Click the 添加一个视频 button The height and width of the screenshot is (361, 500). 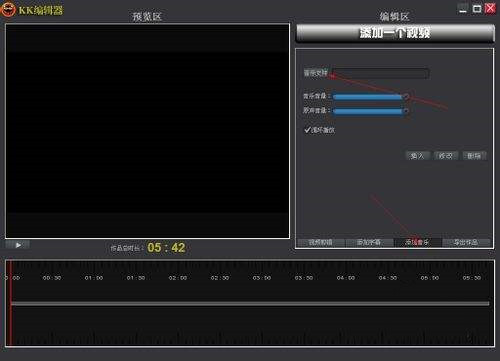(395, 33)
